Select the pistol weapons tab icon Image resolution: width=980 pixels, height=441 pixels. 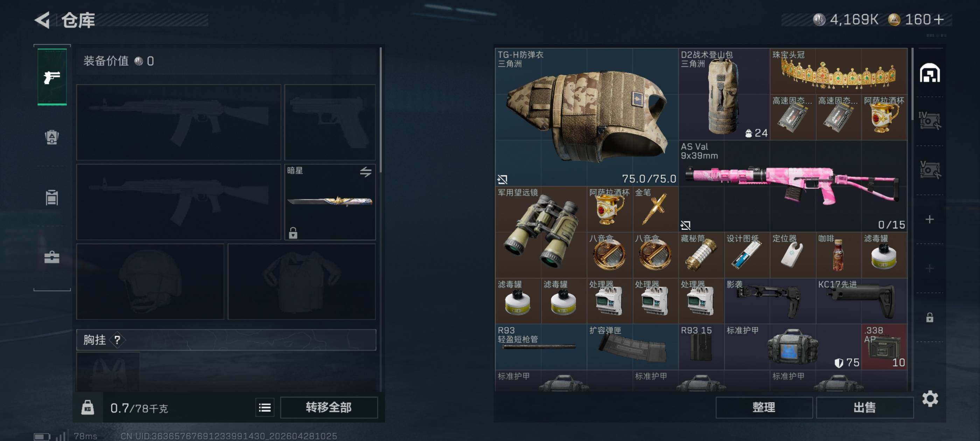(x=52, y=77)
